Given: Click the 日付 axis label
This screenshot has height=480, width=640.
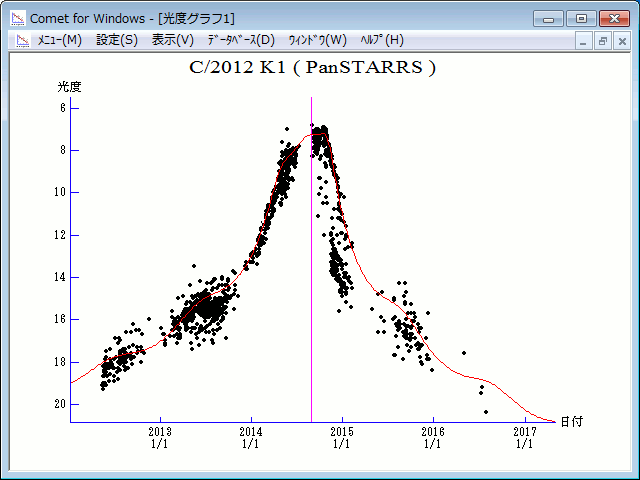Looking at the screenshot, I should coord(571,421).
